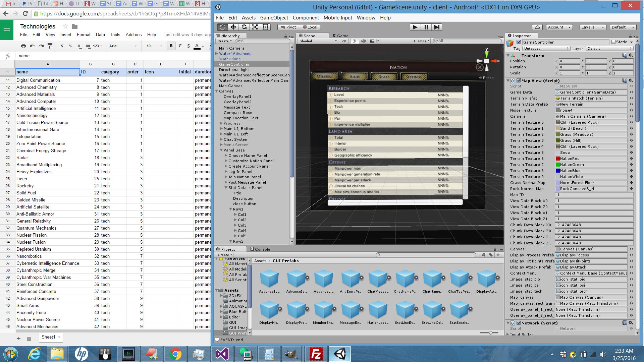
Task: Click add sheet plus button
Action: point(19,339)
